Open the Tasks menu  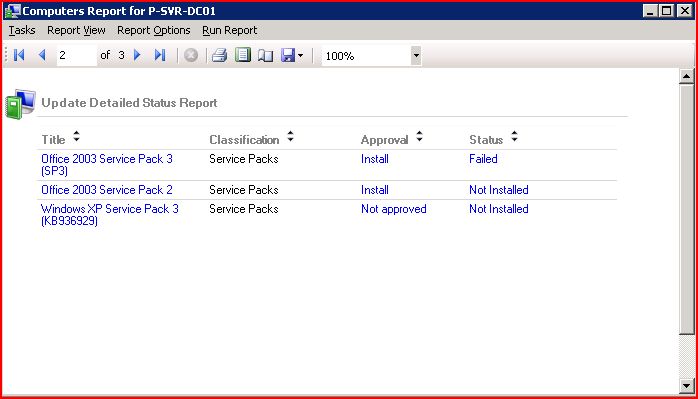[22, 30]
